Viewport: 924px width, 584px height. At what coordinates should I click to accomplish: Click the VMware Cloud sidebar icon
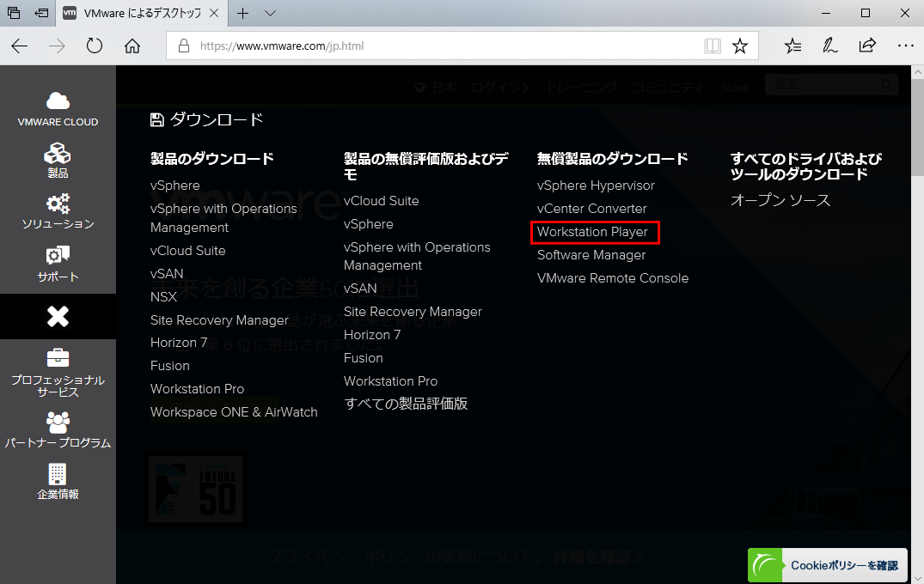pos(58,102)
